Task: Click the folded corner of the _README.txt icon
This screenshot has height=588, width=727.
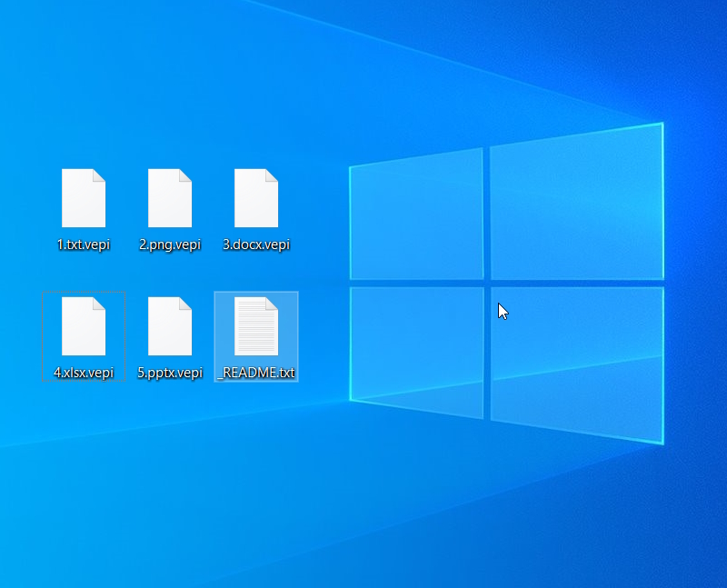Action: (272, 304)
